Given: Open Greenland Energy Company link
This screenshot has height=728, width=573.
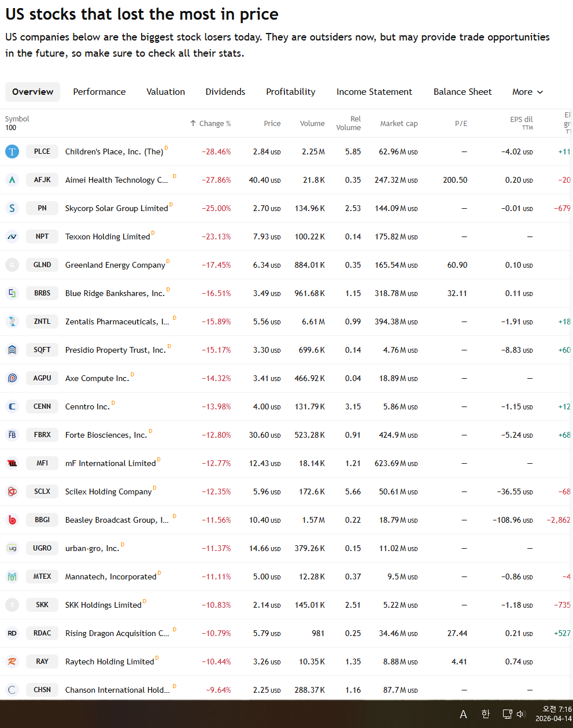Looking at the screenshot, I should coord(115,265).
